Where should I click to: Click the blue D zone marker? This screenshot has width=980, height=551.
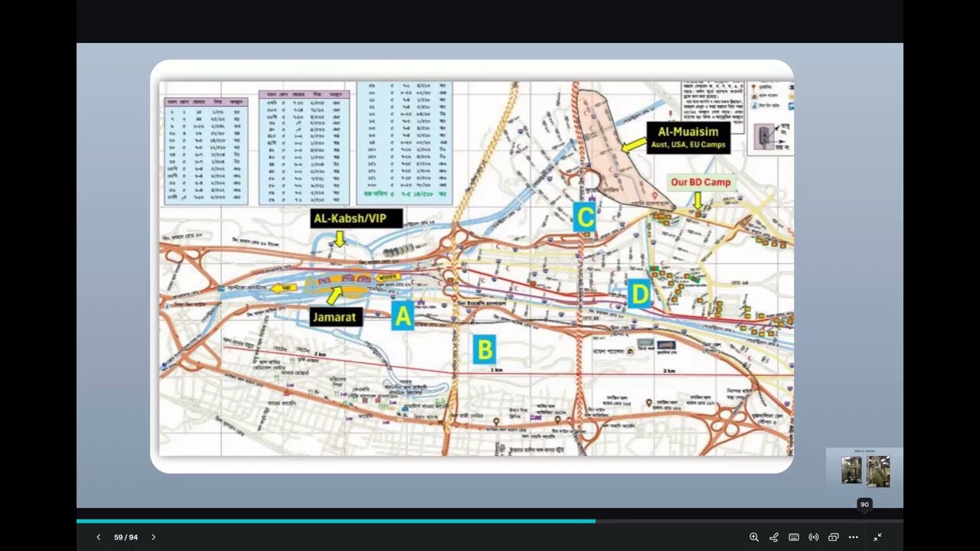(639, 294)
